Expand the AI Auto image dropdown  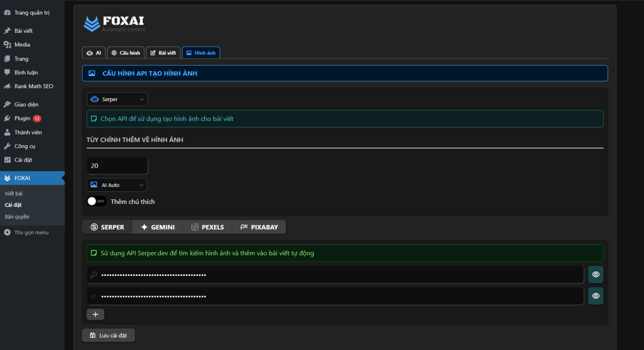[x=117, y=185]
